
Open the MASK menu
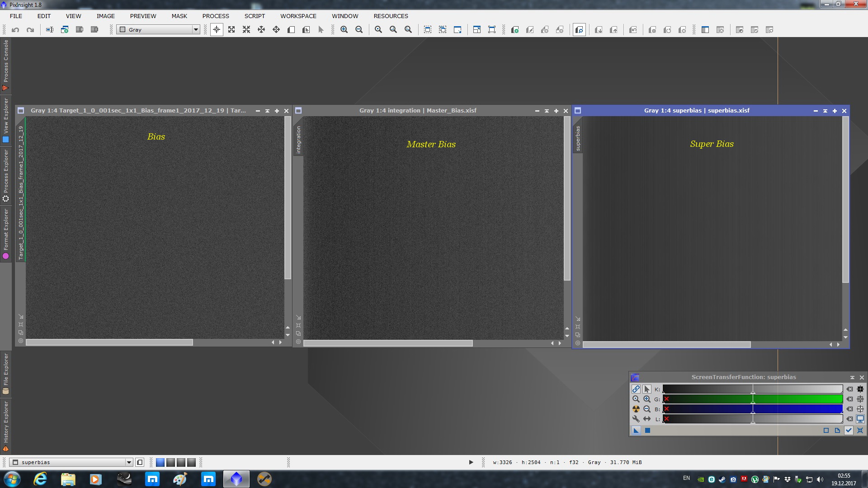179,16
